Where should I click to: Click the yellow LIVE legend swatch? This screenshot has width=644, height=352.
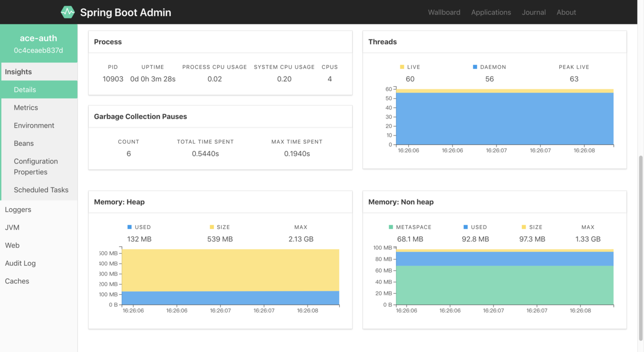click(x=402, y=67)
